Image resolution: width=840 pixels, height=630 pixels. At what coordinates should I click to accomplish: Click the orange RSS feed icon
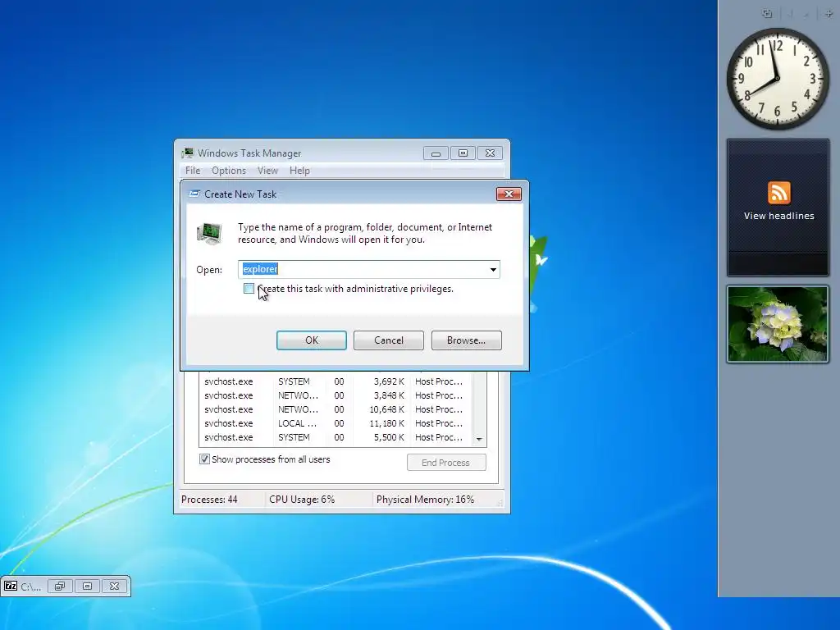tap(779, 193)
